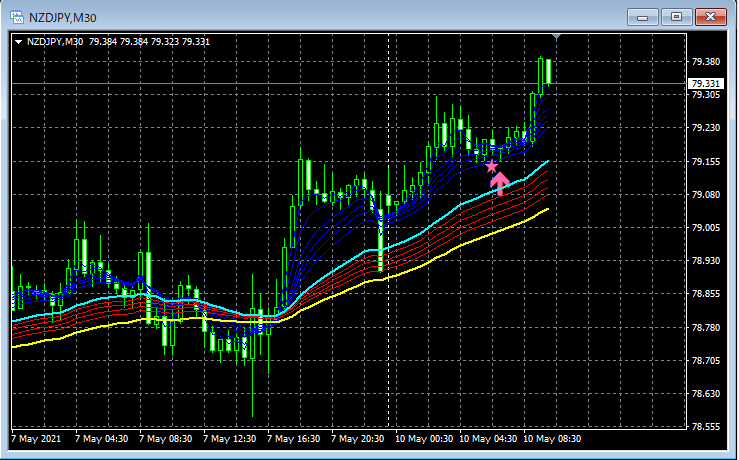Click the chart icon in the title bar
This screenshot has height=460, width=739.
coord(17,17)
